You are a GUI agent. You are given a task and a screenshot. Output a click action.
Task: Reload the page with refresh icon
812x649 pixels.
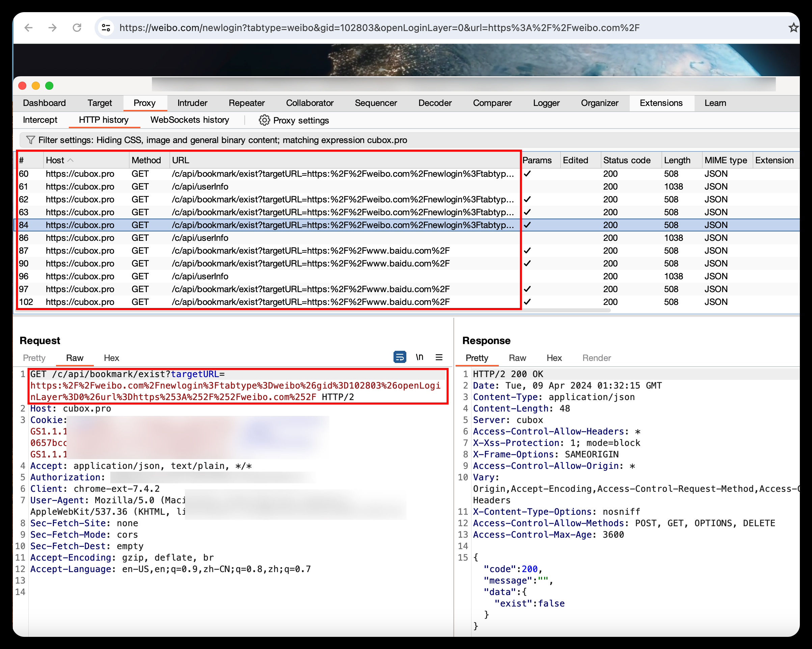coord(77,27)
